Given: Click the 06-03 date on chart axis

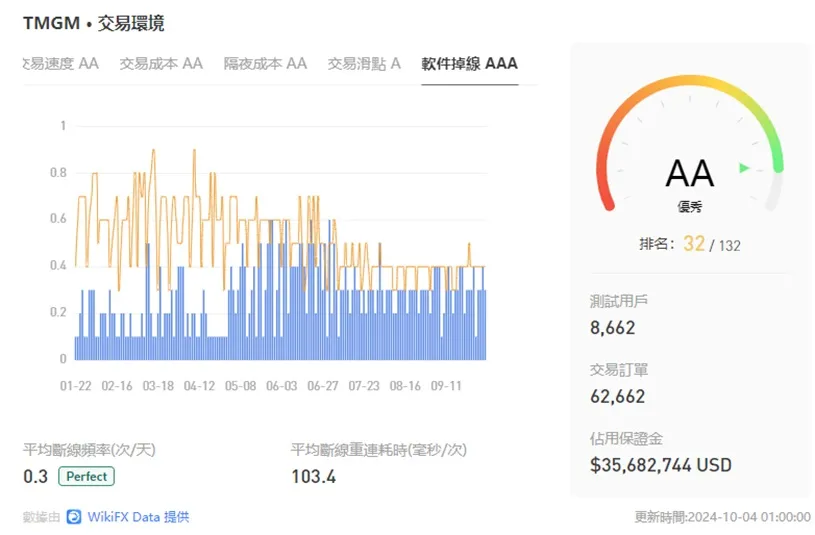Looking at the screenshot, I should pos(282,386).
